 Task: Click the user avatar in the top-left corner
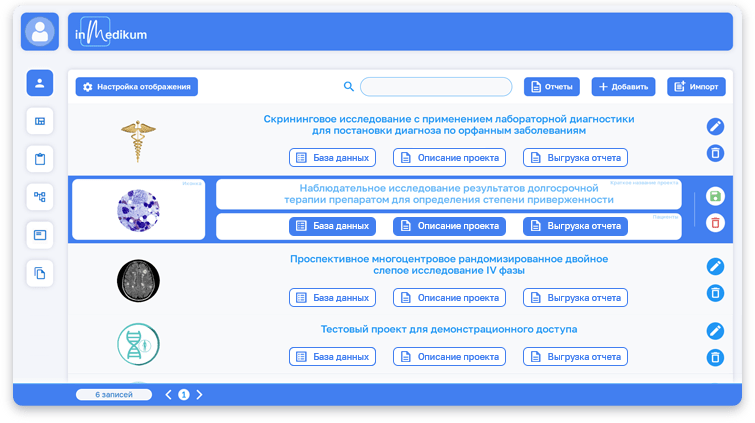[40, 32]
